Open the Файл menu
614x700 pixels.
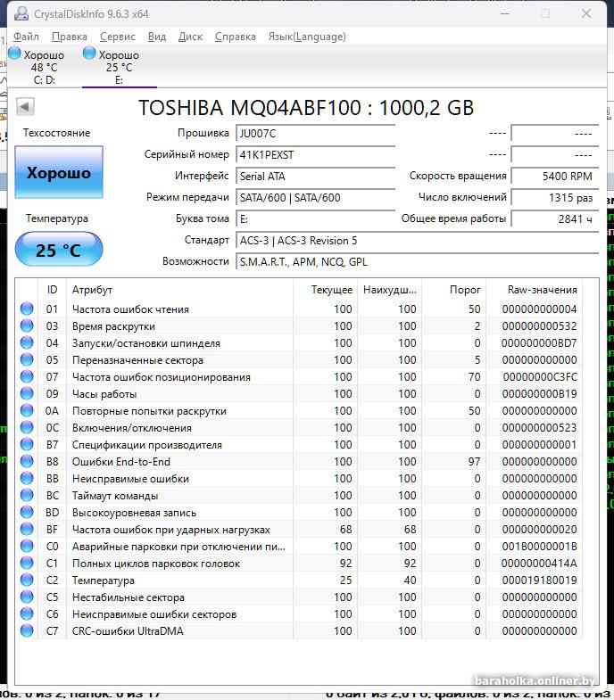point(26,37)
